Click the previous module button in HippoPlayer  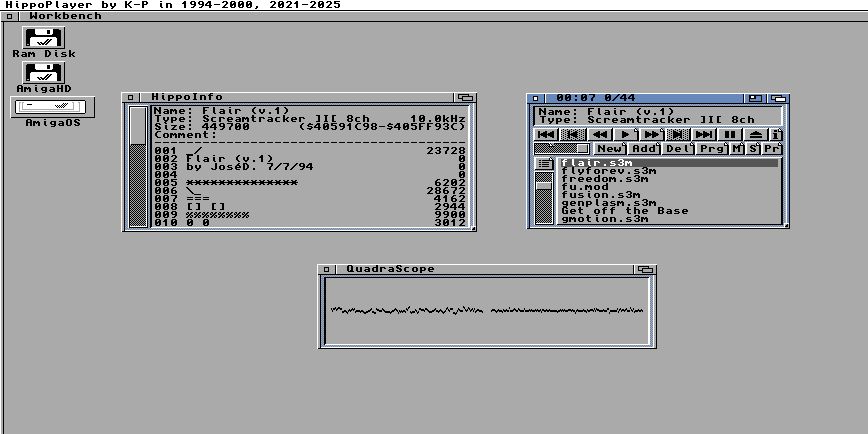tap(546, 135)
